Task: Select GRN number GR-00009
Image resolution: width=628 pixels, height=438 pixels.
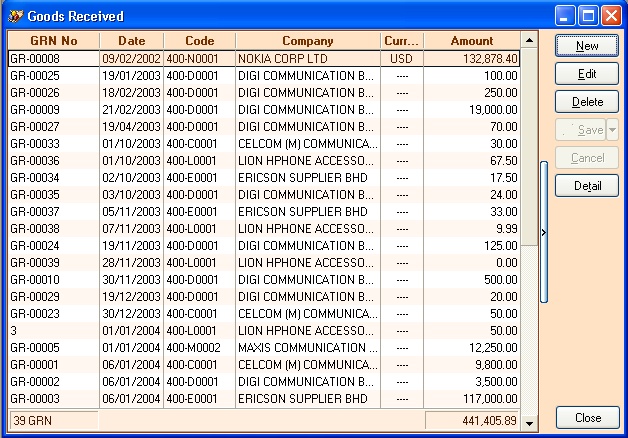Action: point(35,110)
